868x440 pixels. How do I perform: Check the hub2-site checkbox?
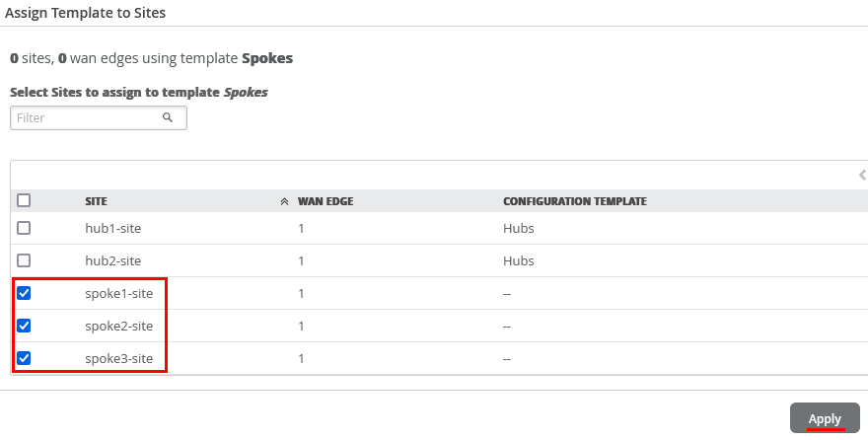(25, 260)
